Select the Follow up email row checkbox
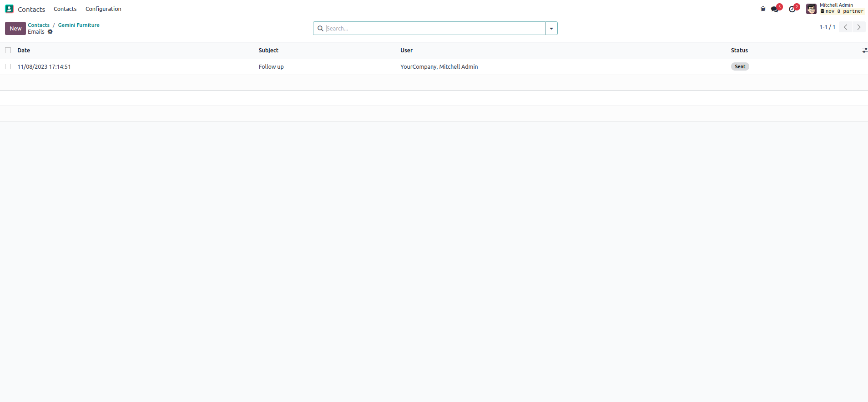The width and height of the screenshot is (868, 402). (8, 66)
